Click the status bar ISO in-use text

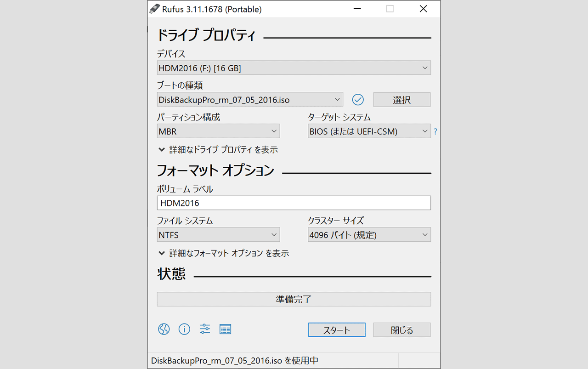coord(235,361)
